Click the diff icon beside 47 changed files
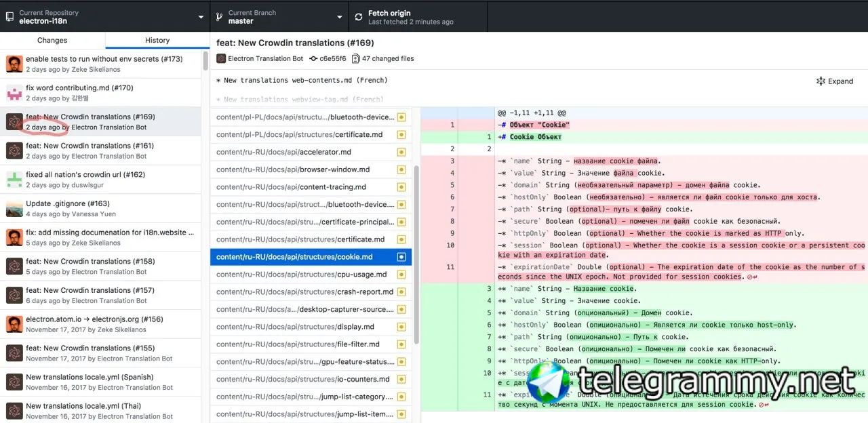This screenshot has width=868, height=423. pyautogui.click(x=355, y=59)
